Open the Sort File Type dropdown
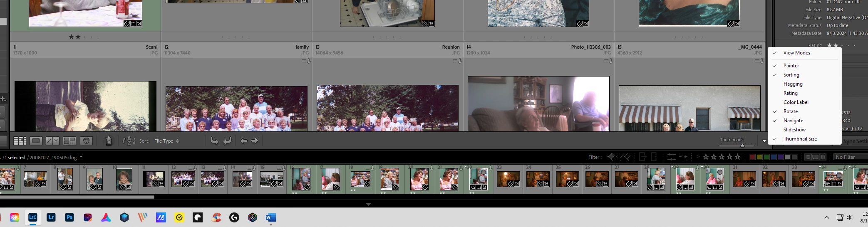This screenshot has width=868, height=227. 166,141
